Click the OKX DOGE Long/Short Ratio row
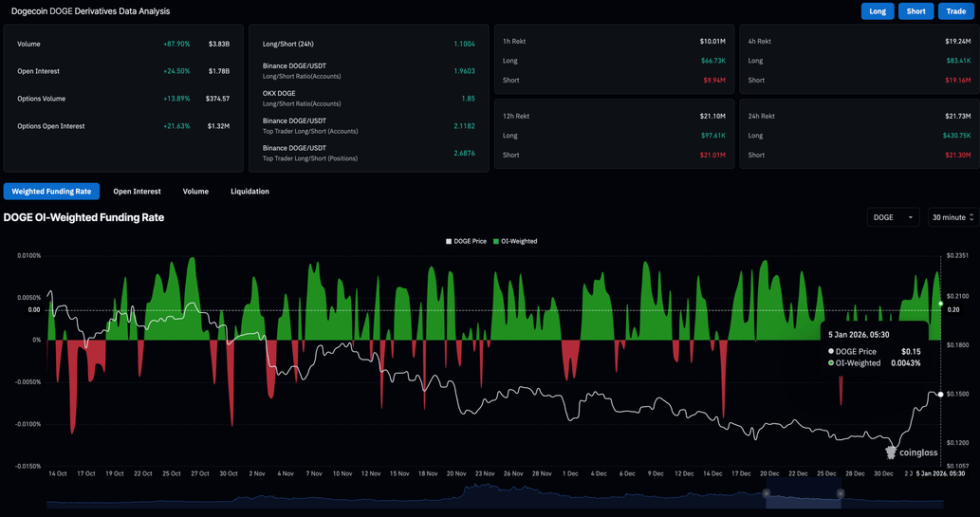Screen dimensions: 980x517 [368, 99]
